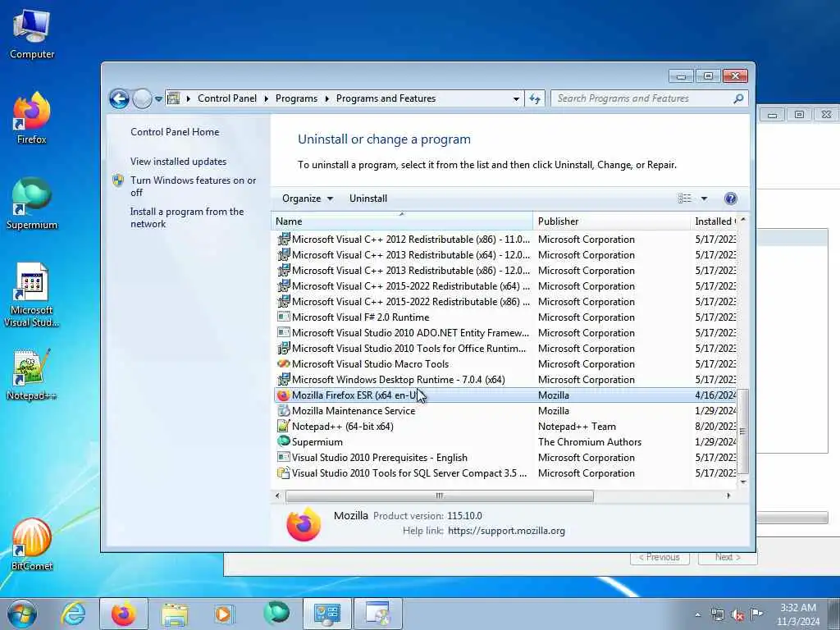Image resolution: width=840 pixels, height=630 pixels.
Task: Click the vertical scrollbar thumb
Action: click(x=743, y=431)
